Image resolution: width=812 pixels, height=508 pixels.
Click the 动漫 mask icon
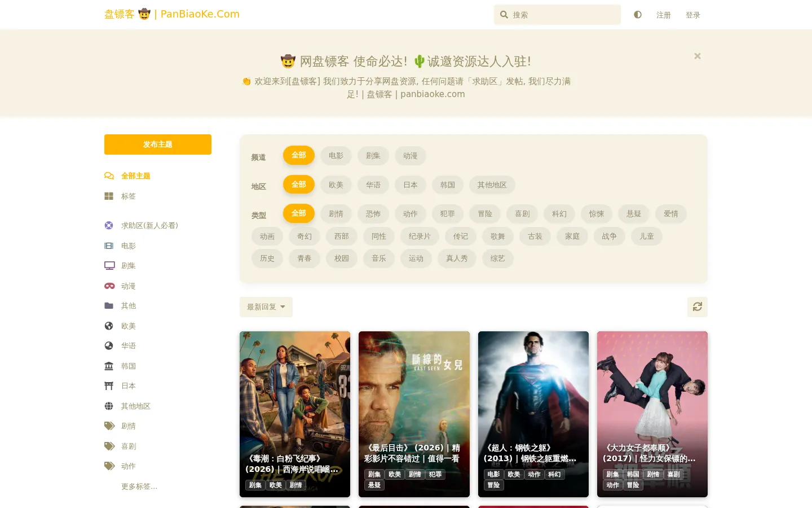click(x=109, y=286)
